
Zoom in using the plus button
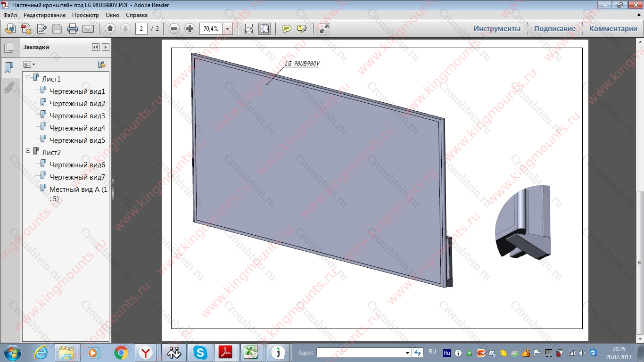[190, 29]
